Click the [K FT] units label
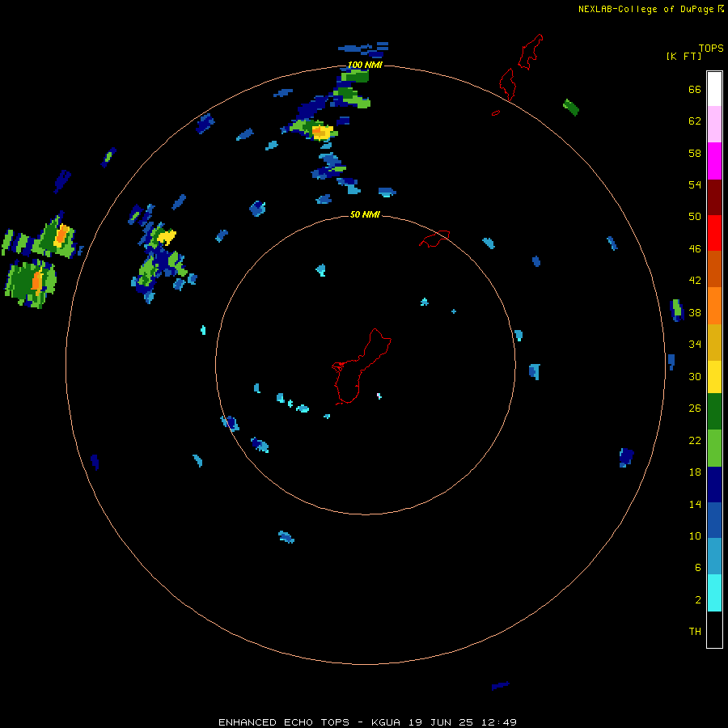728x728 pixels. 684,56
